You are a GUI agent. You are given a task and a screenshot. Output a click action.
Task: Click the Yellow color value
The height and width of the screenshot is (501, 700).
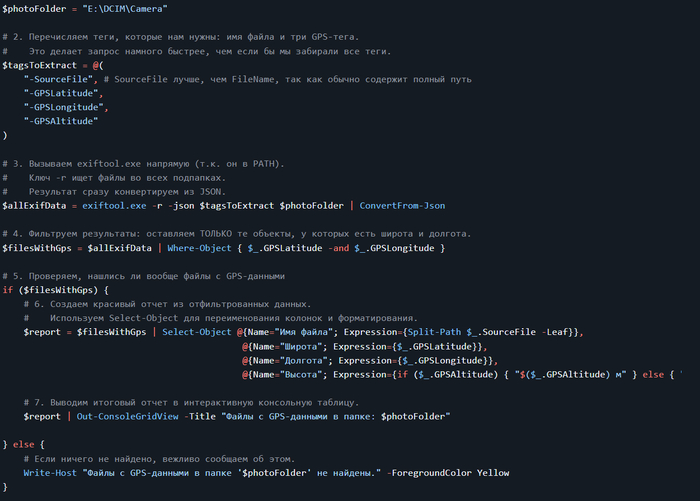[492, 472]
